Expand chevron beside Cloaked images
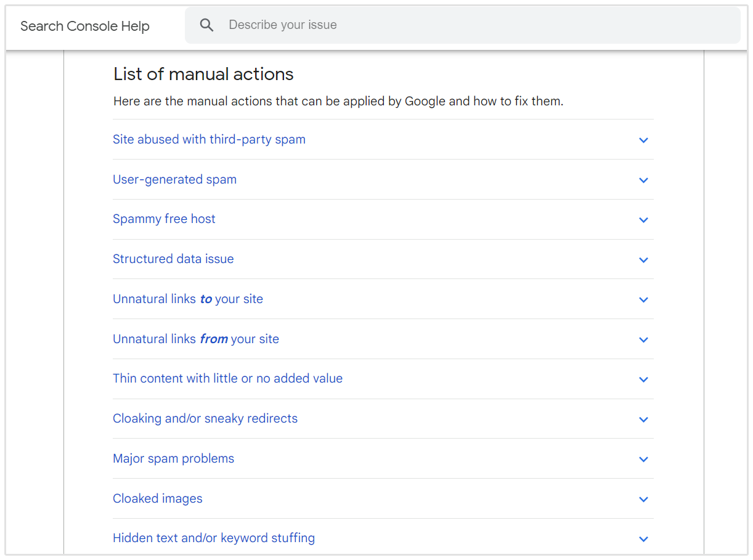Screen dimensions: 753x560 pyautogui.click(x=643, y=499)
